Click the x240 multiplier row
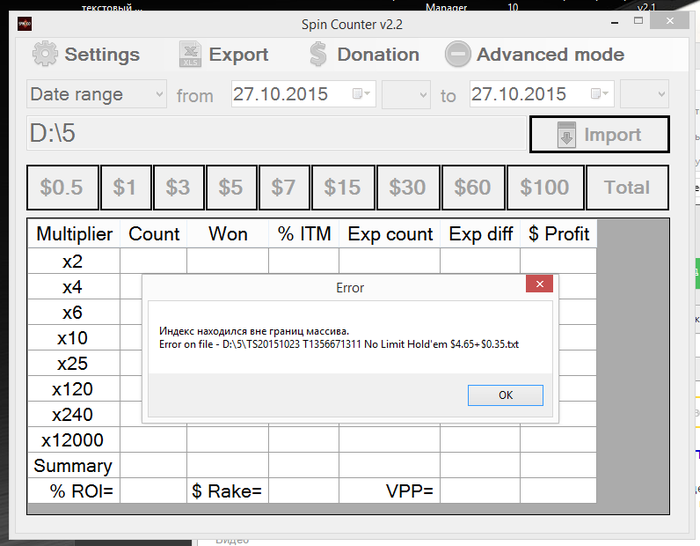Viewport: 700px width, 546px height. (72, 414)
